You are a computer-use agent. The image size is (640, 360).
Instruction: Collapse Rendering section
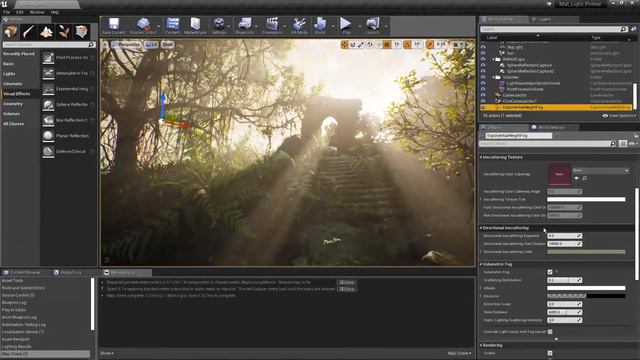[481, 345]
